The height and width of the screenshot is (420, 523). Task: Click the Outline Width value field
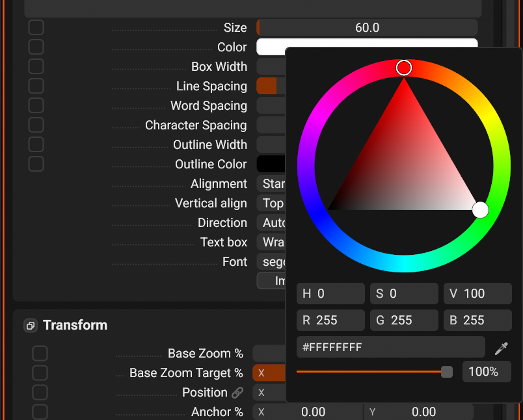(271, 144)
